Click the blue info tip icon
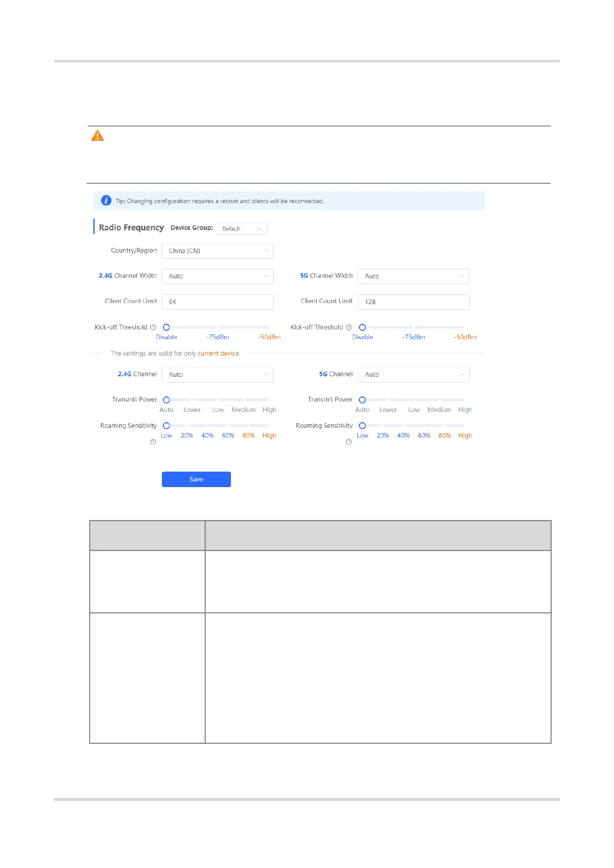The width and height of the screenshot is (614, 868). [106, 201]
